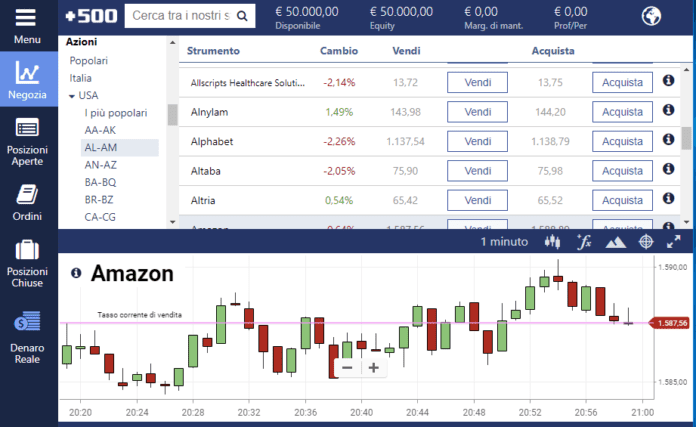Click Vendi for Alnylam

tap(478, 112)
